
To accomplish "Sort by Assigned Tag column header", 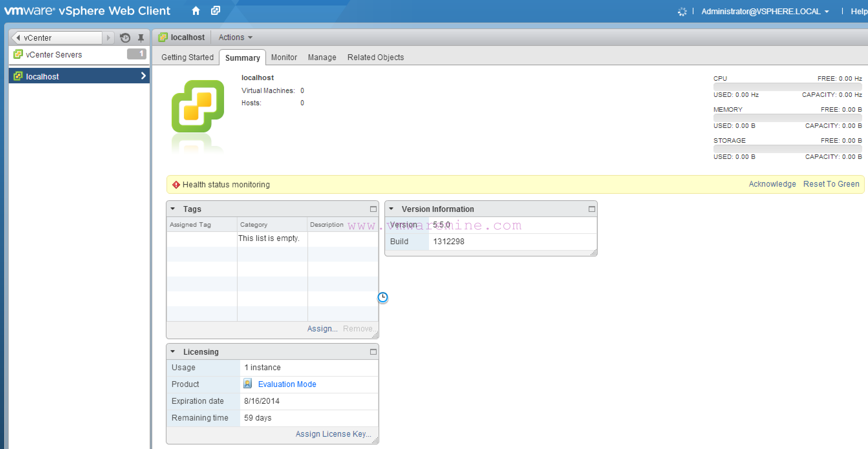I will tap(202, 224).
